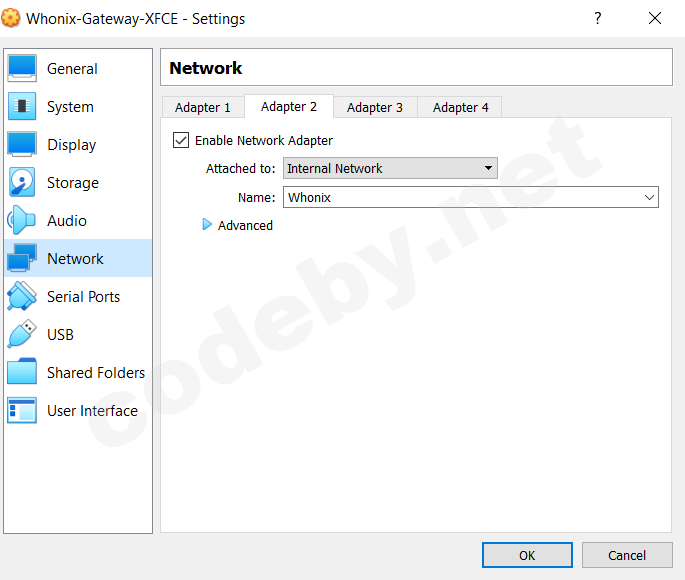The height and width of the screenshot is (580, 685).
Task: Select Storage label in sidebar
Action: pos(73,183)
